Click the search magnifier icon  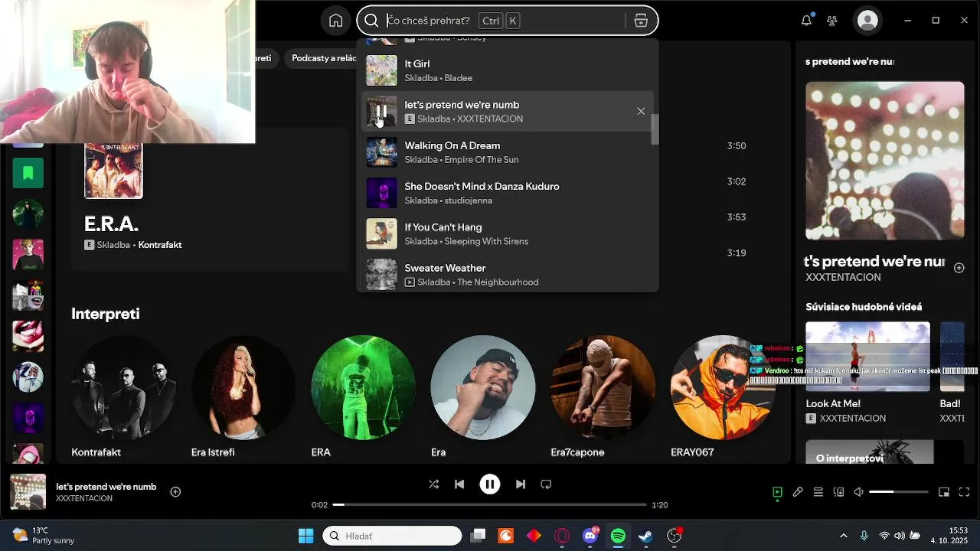[x=371, y=21]
